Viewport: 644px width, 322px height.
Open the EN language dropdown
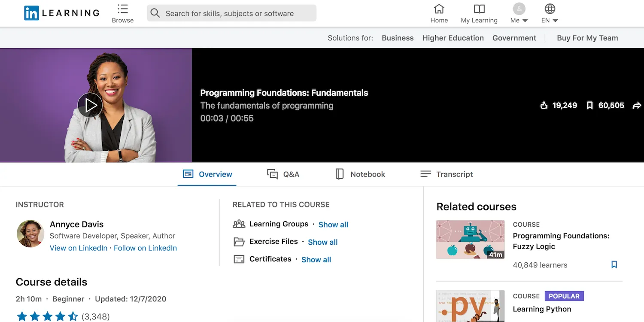[x=550, y=13]
